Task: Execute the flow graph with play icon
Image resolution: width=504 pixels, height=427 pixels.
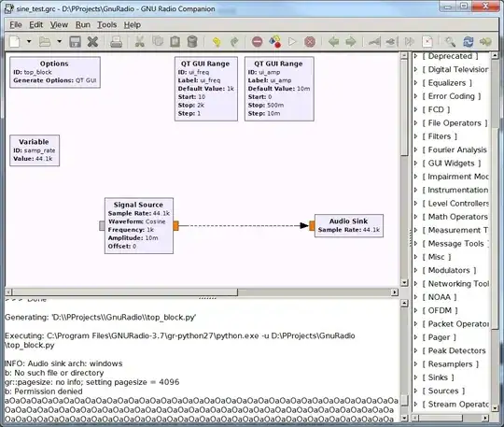Action: click(x=292, y=42)
